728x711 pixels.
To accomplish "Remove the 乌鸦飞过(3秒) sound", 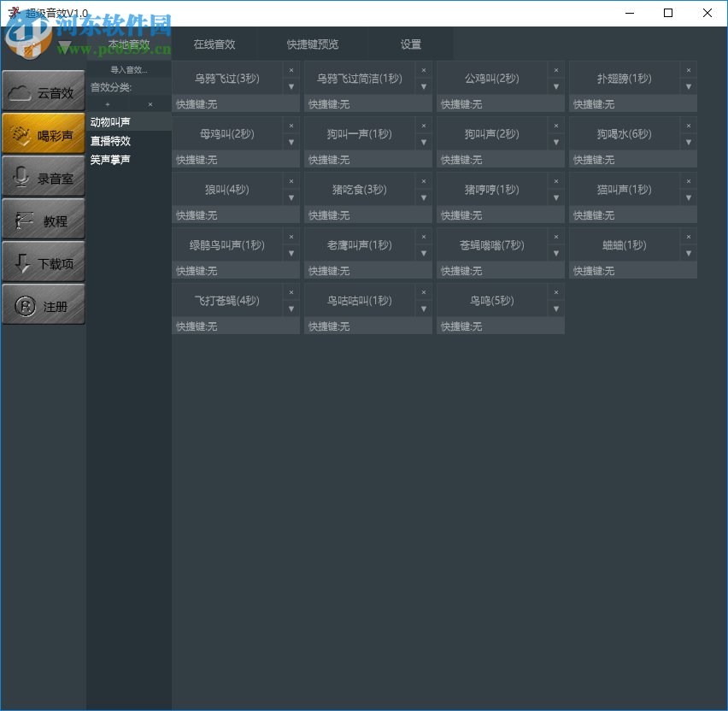I will click(291, 70).
